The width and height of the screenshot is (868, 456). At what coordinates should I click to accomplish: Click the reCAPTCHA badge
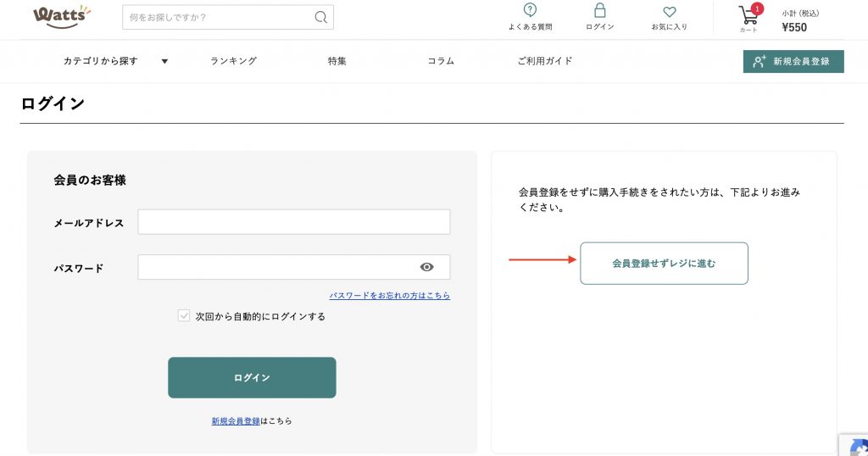click(x=854, y=445)
